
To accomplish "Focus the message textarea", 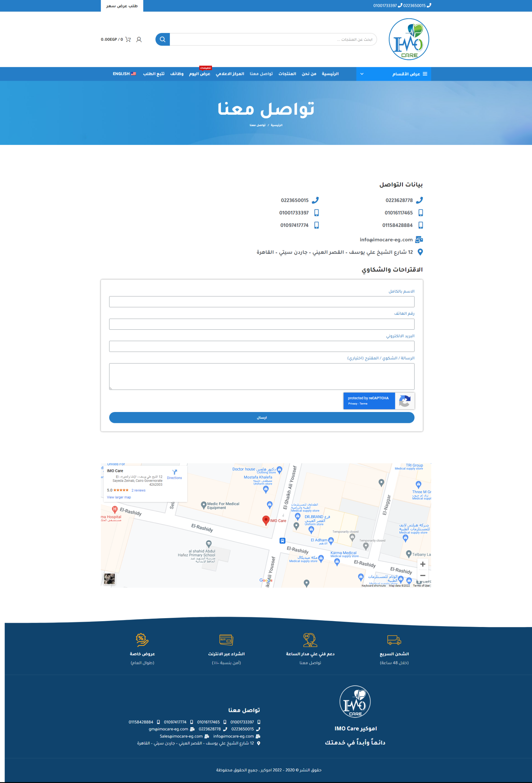I will pos(262,376).
